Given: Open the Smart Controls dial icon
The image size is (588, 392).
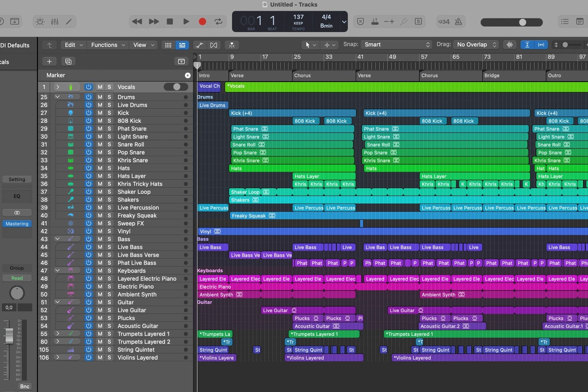Looking at the screenshot, I should point(40,21).
